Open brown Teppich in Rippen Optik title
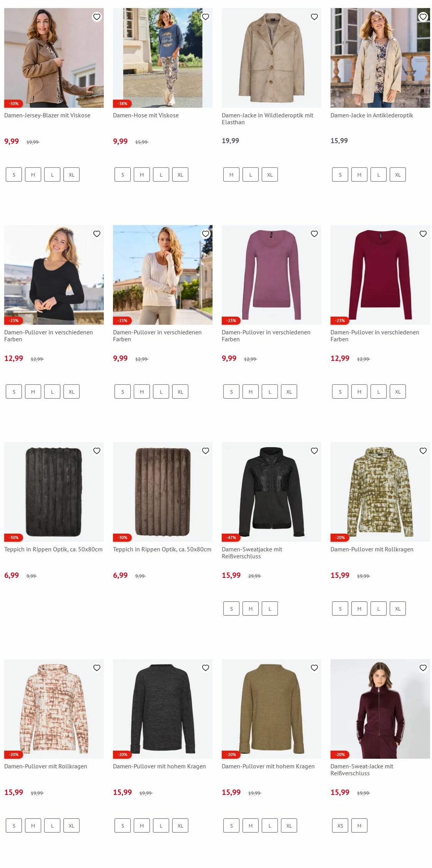 [x=162, y=549]
